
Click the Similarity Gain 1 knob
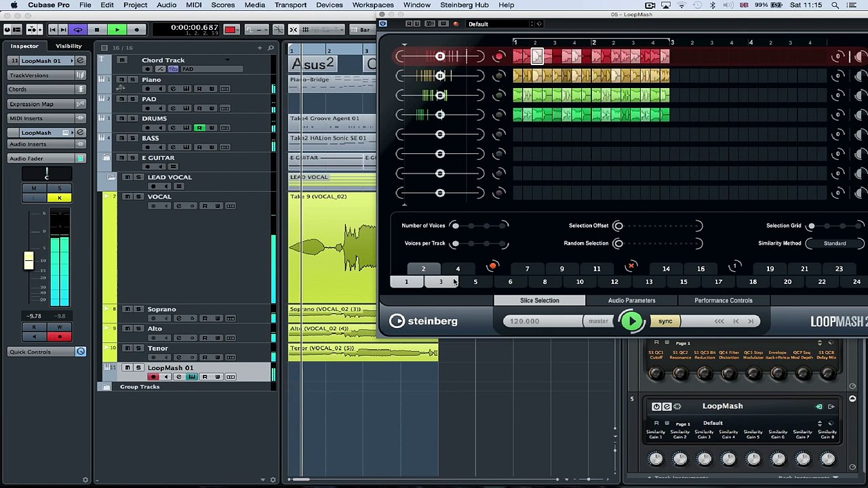pyautogui.click(x=656, y=460)
